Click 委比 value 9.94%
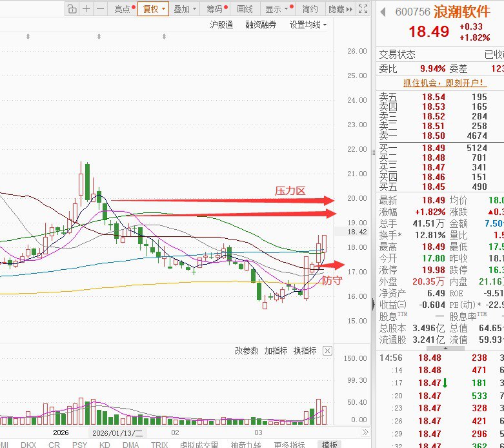This screenshot has height=448, width=504. click(432, 68)
